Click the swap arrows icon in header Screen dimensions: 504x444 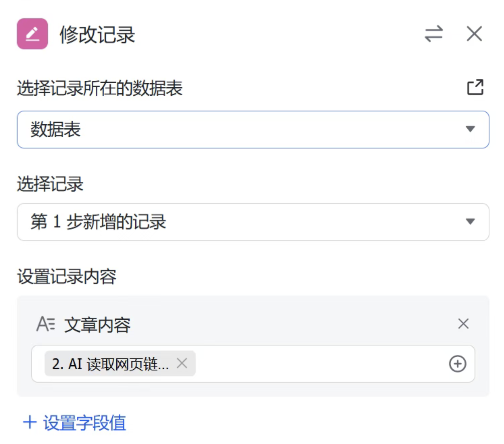pyautogui.click(x=434, y=34)
